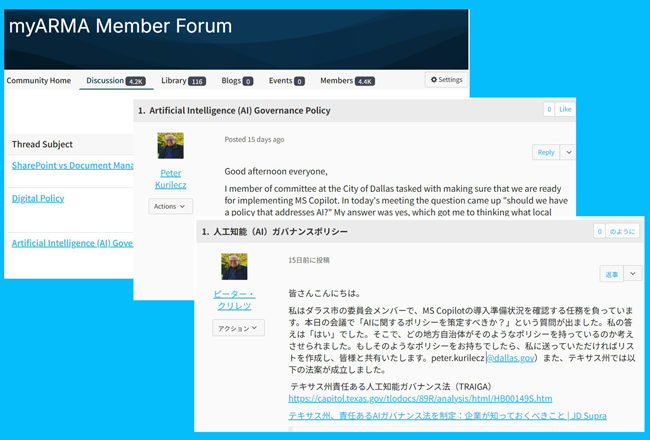
Task: Switch to the Discussion tab
Action: click(116, 80)
